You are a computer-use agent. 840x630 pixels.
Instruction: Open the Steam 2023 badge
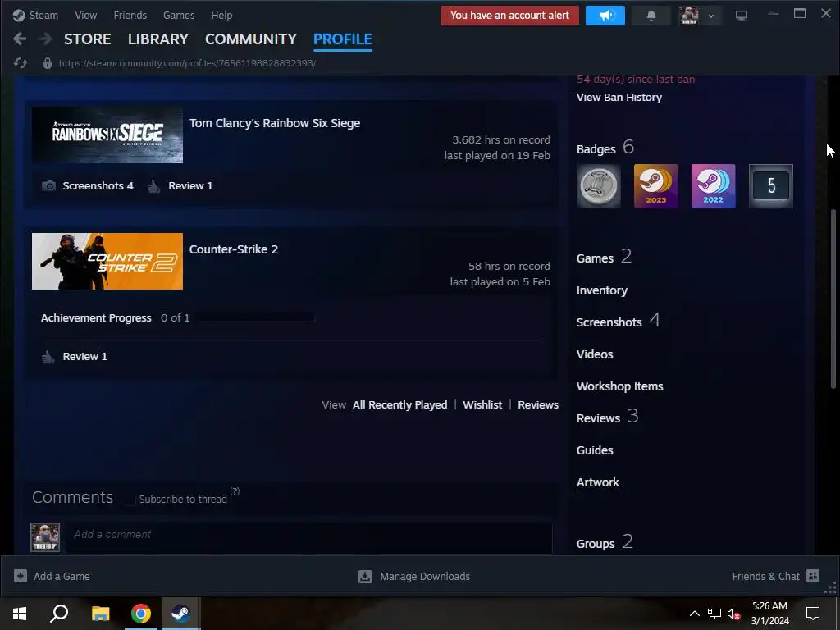click(655, 186)
